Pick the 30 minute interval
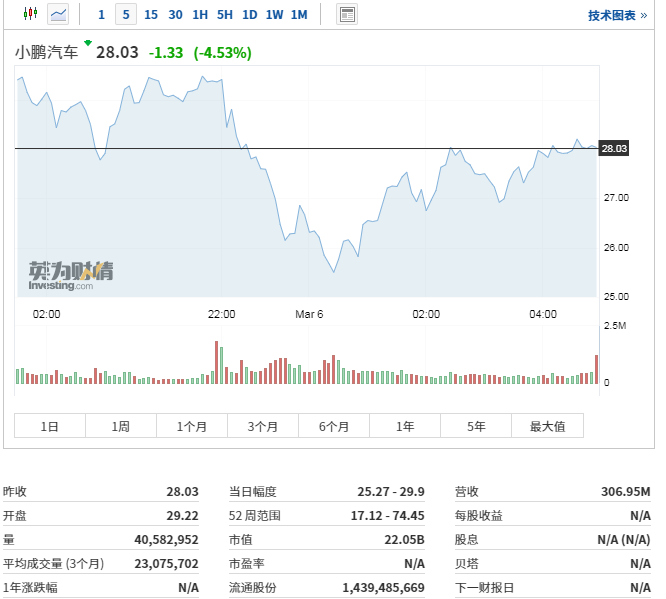The width and height of the screenshot is (666, 599). (175, 15)
